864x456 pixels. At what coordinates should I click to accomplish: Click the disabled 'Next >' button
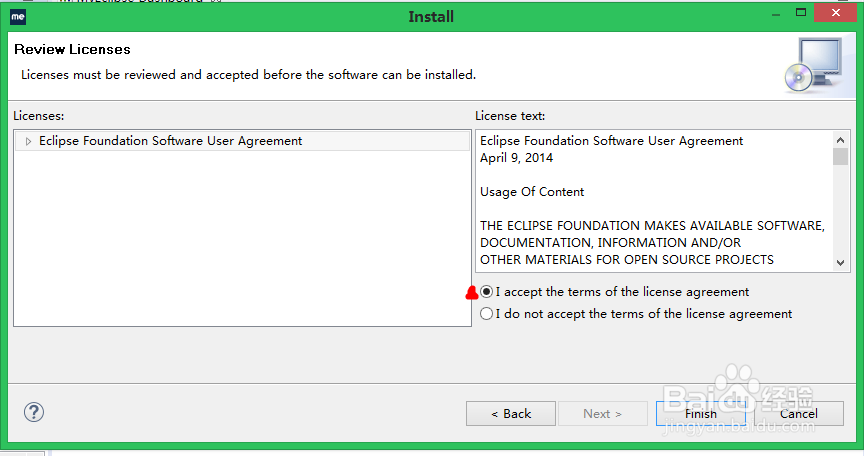pyautogui.click(x=602, y=413)
